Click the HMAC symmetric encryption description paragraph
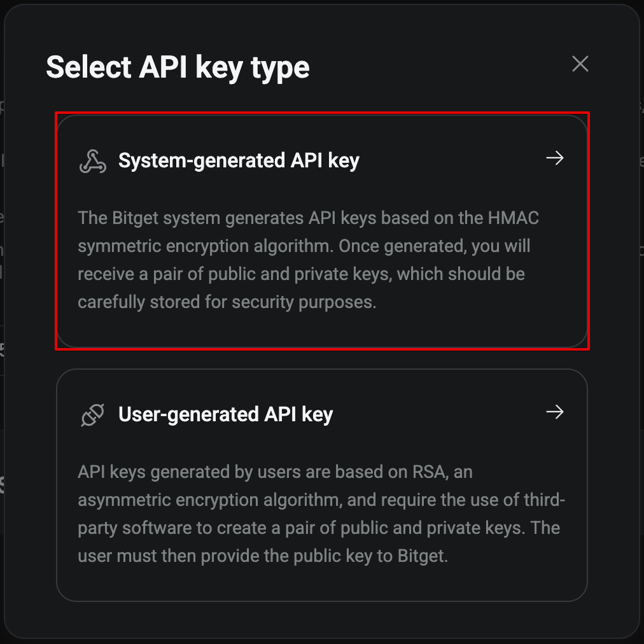The height and width of the screenshot is (644, 644). pyautogui.click(x=308, y=260)
